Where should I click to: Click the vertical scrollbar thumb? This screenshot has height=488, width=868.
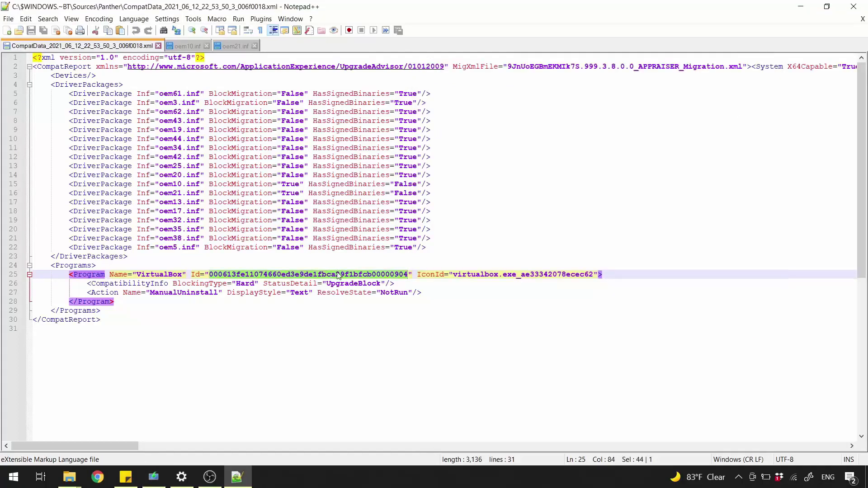861,170
